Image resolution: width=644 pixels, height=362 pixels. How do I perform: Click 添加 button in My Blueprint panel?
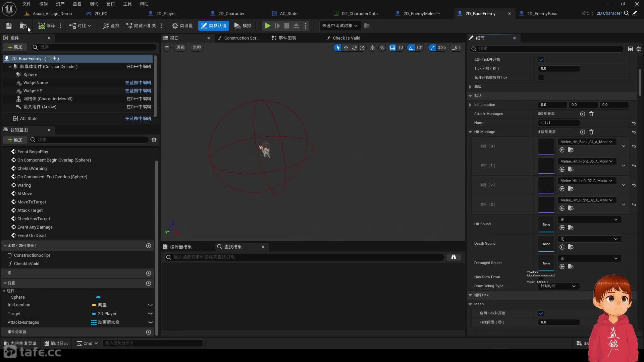(x=15, y=140)
